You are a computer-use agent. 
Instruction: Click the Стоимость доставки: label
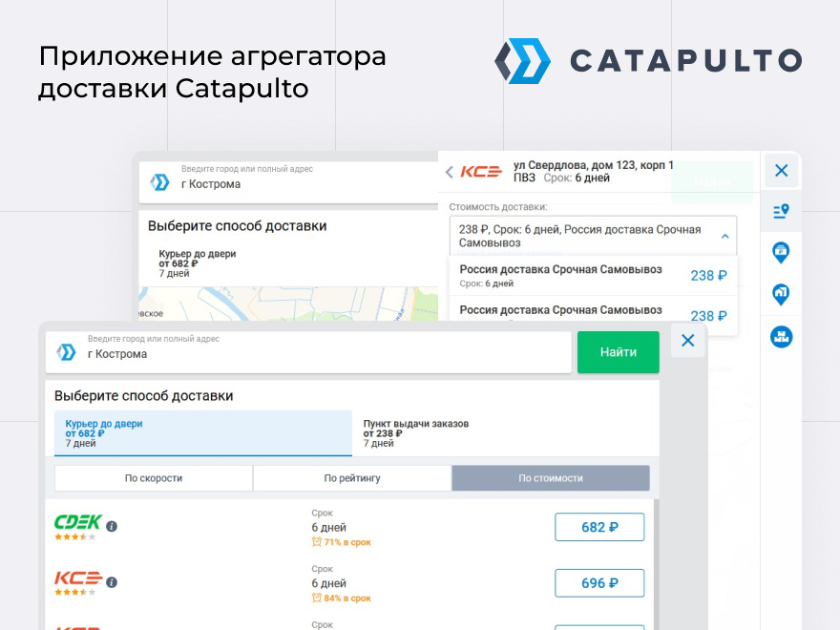point(498,207)
